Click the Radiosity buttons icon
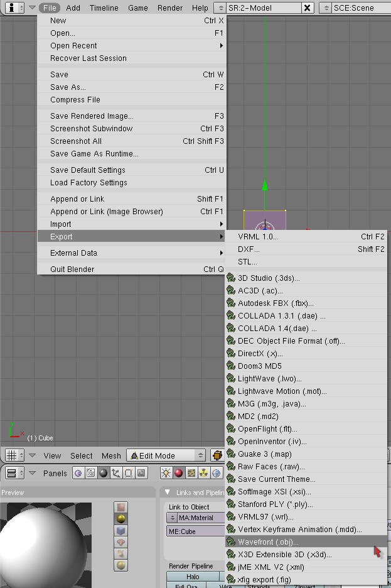This screenshot has width=391, height=588. [204, 473]
